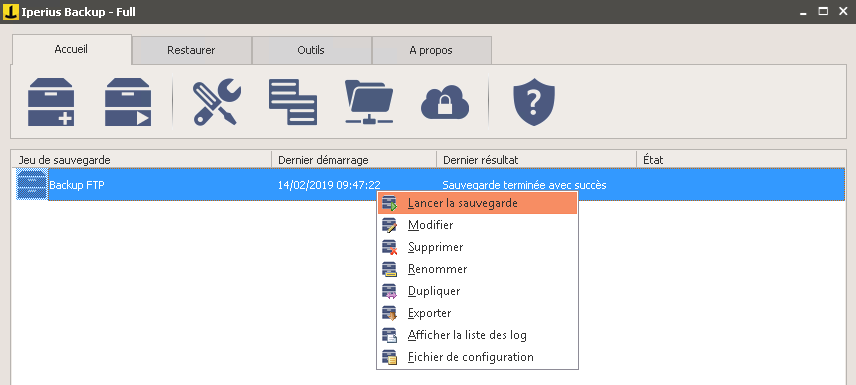
Task: Close the Iperius Backup window
Action: (x=842, y=11)
